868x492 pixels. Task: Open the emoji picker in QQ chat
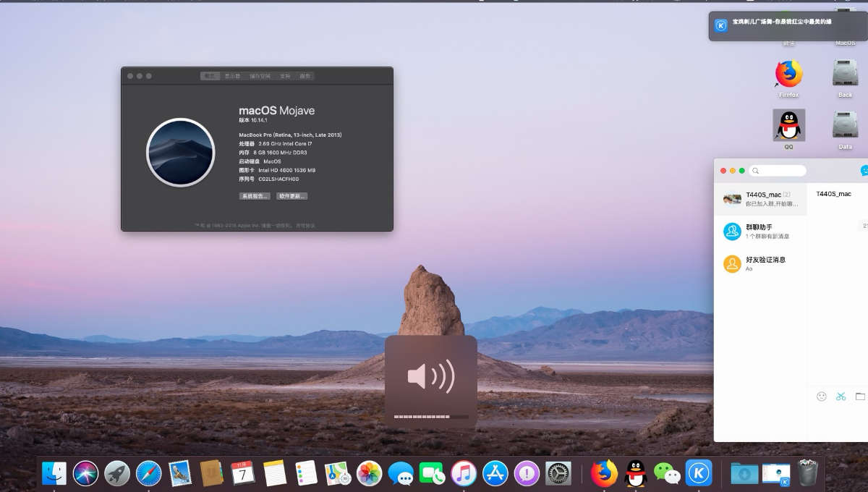(x=821, y=396)
